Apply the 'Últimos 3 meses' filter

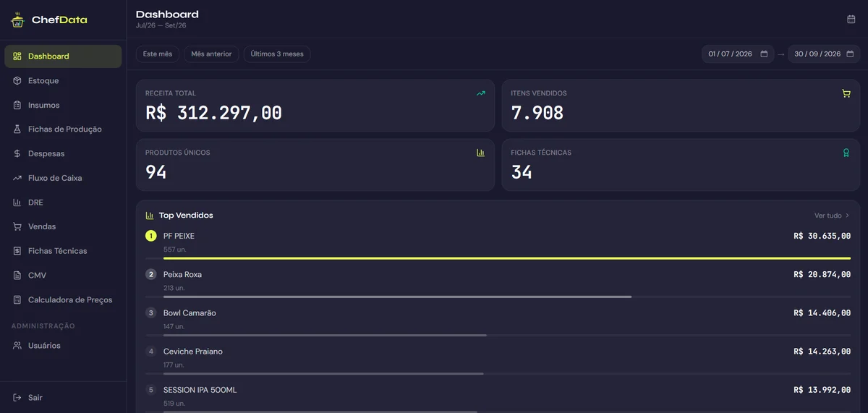tap(277, 54)
